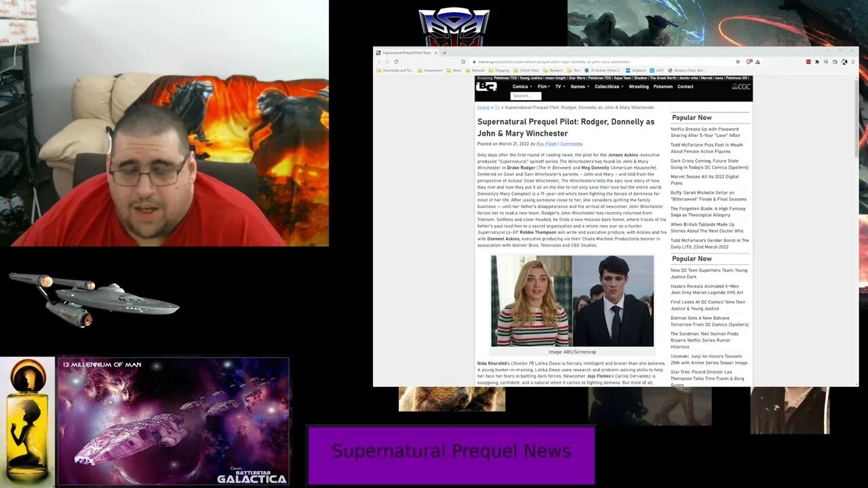The image size is (868, 488).
Task: Open the Shopping bookmark folder
Action: pos(499,70)
